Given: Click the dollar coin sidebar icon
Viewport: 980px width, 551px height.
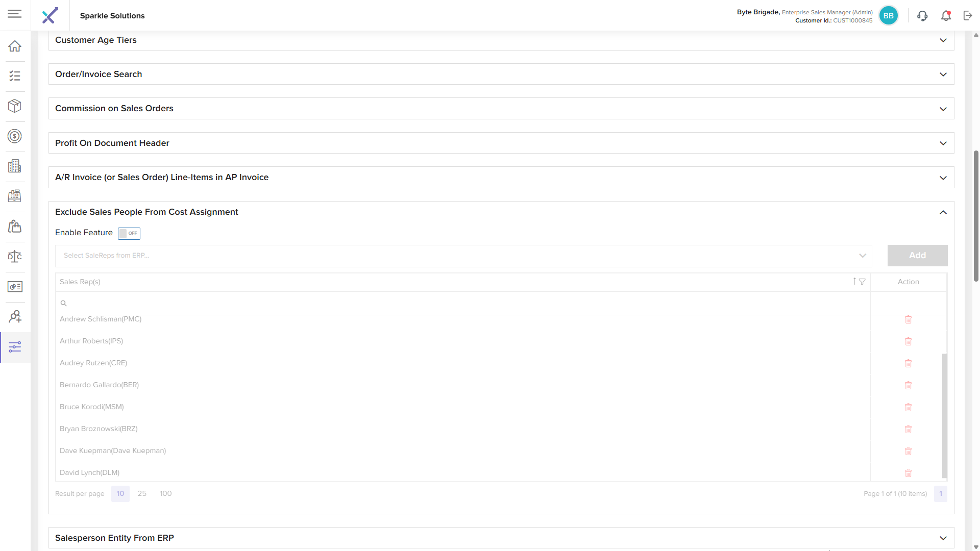Looking at the screenshot, I should click(x=15, y=136).
